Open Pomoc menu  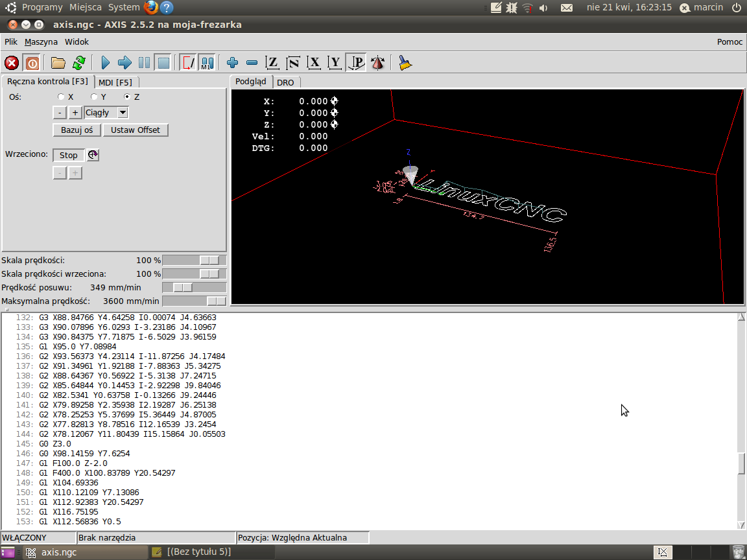(x=729, y=42)
